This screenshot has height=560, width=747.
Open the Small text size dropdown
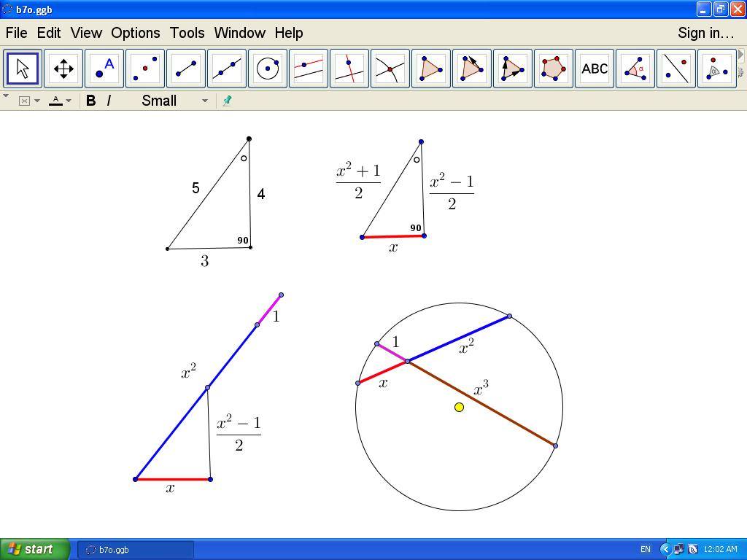[x=174, y=101]
